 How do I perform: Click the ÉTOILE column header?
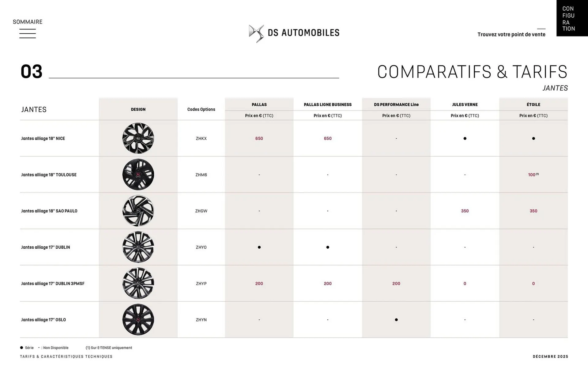533,105
